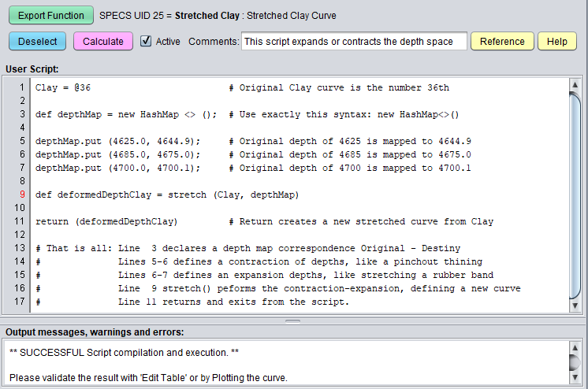588x389 pixels.
Task: Click red line number 9 in gutter
Action: (22, 194)
